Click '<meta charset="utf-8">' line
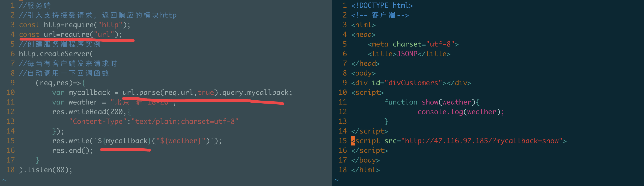 click(413, 44)
